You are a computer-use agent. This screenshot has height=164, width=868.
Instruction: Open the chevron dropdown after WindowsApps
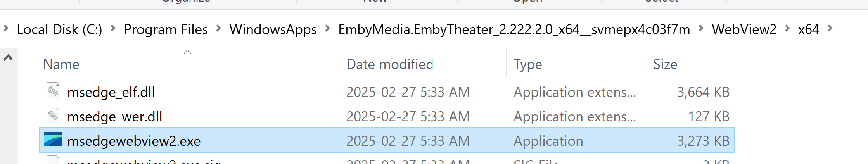[x=328, y=29]
